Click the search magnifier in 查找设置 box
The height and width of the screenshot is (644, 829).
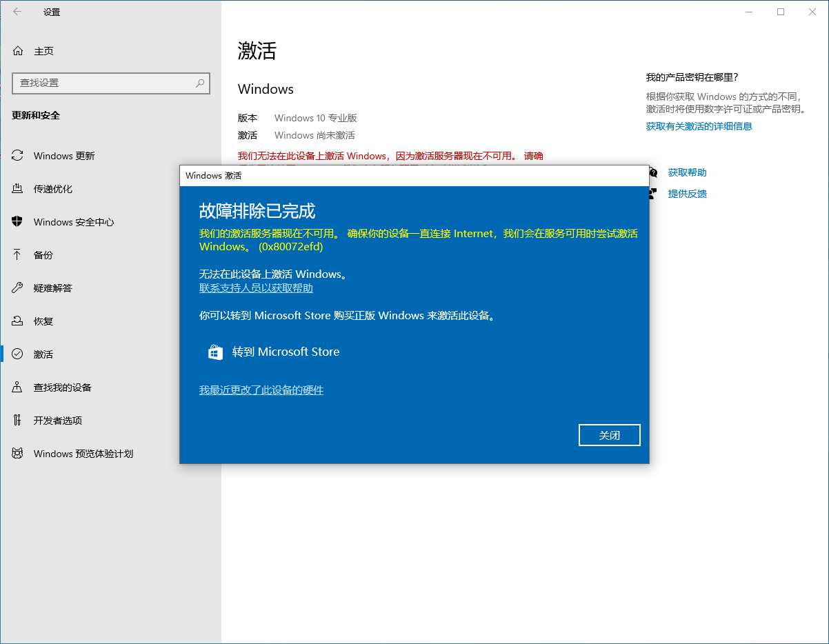[200, 83]
